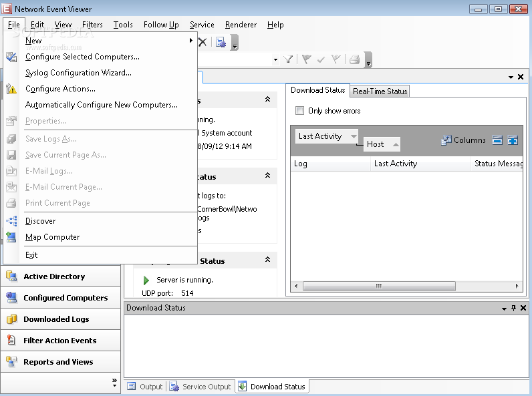Open the Downloaded Logs navigation button
Screen dimensions: 532x396
60,319
